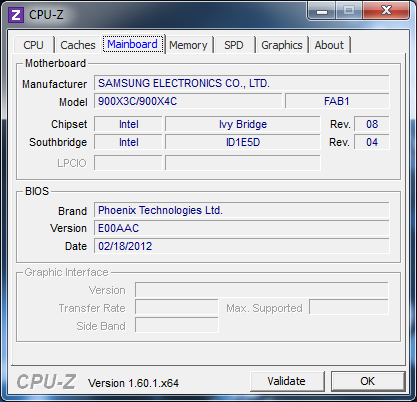The image size is (417, 402).
Task: Open the SPD tab
Action: pyautogui.click(x=234, y=45)
